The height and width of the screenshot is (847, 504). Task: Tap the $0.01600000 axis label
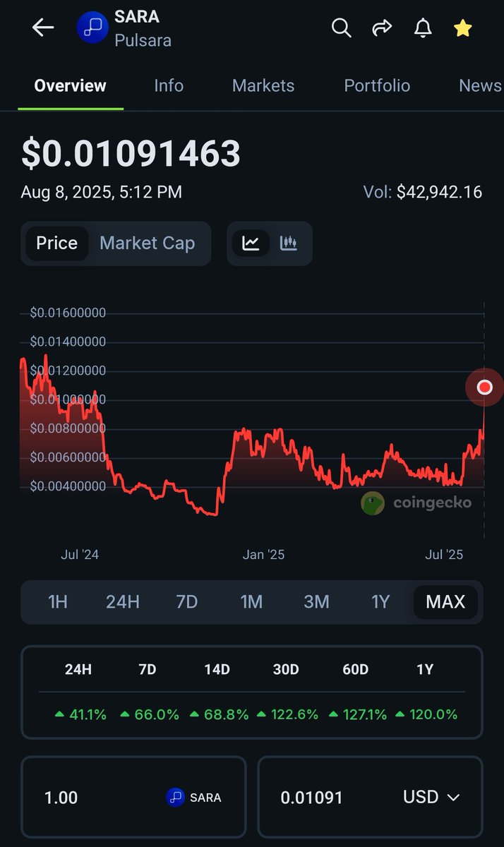68,313
